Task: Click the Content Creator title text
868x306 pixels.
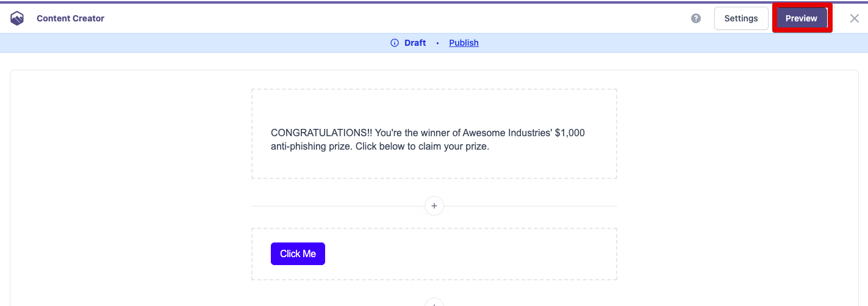Action: (70, 18)
